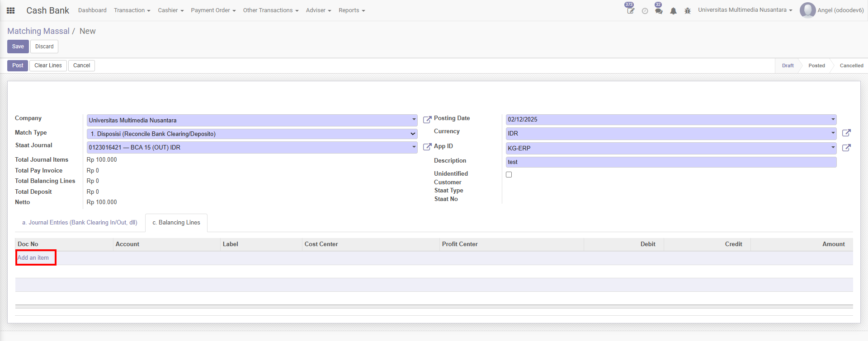The image size is (868, 341).
Task: Click the debug bug icon
Action: (x=688, y=11)
